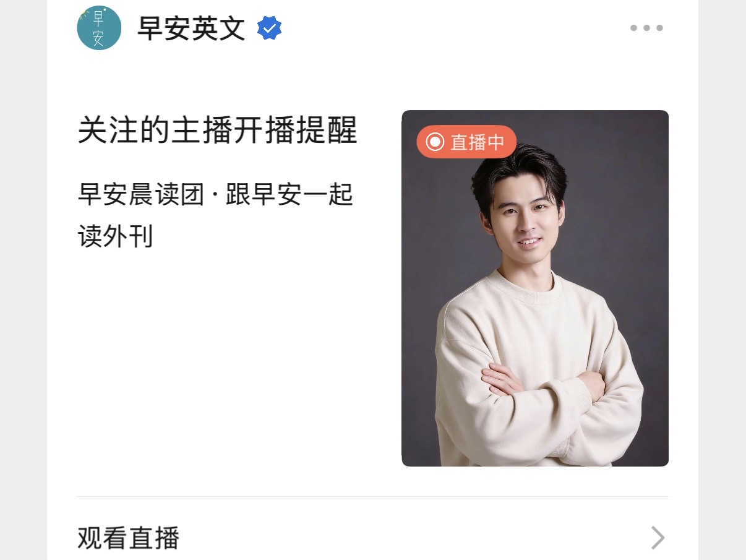Tap the right chevron beside 观看直播

coord(658,538)
